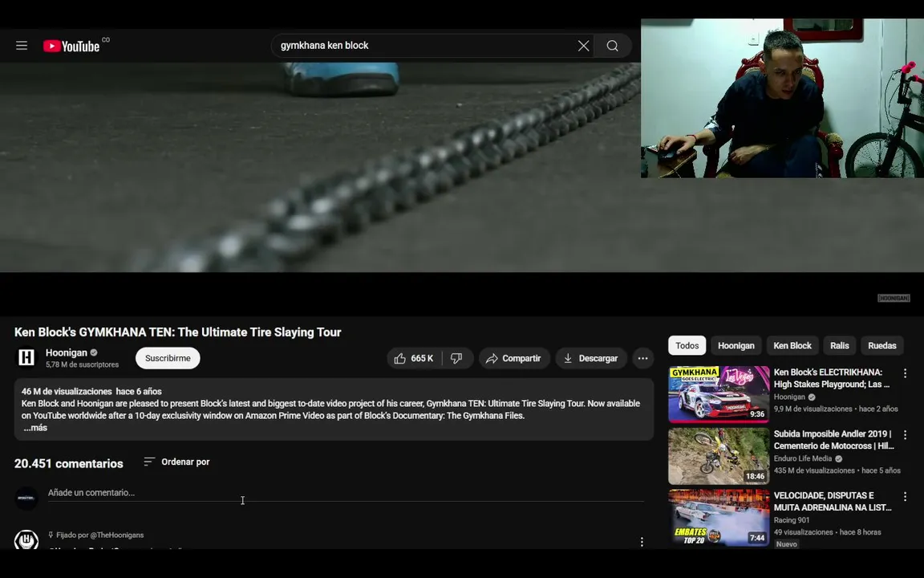924x578 pixels.
Task: Open Enduro Life Media channel name
Action: tap(803, 458)
